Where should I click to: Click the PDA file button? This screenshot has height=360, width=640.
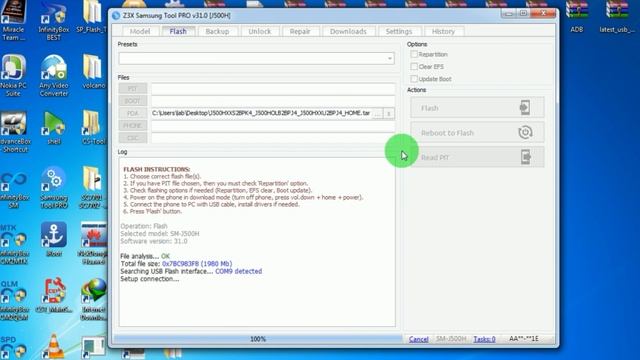[133, 113]
